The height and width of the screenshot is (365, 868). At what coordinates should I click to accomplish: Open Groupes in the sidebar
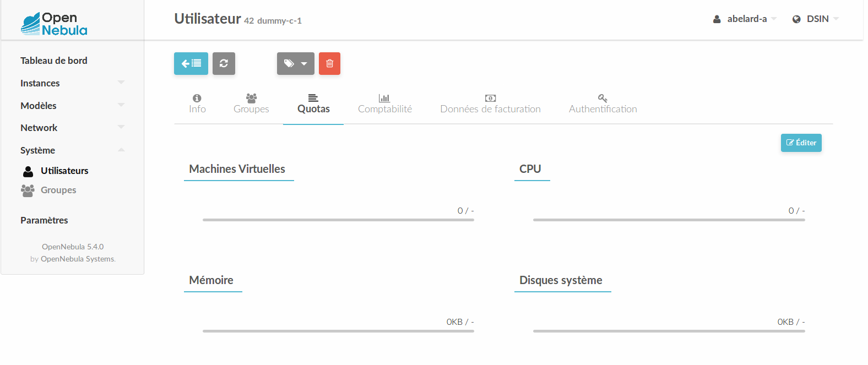[58, 190]
